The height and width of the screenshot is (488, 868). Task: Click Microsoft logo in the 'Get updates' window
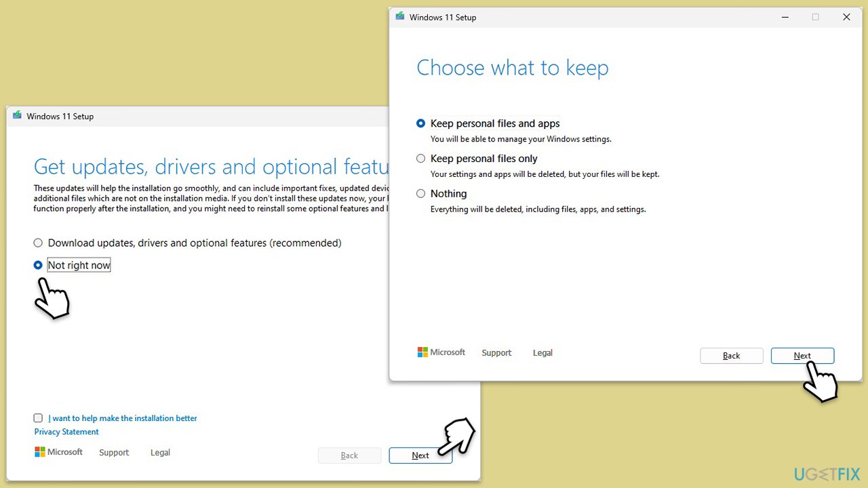pos(58,452)
